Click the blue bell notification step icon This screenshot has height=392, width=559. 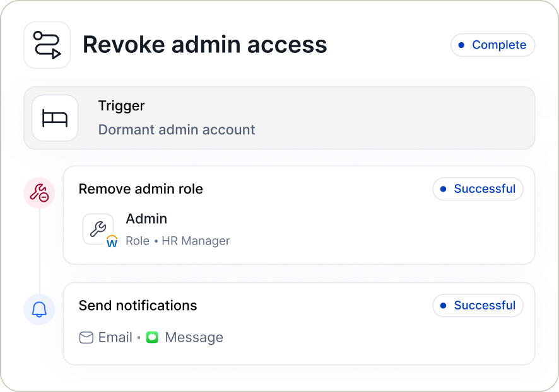(39, 309)
